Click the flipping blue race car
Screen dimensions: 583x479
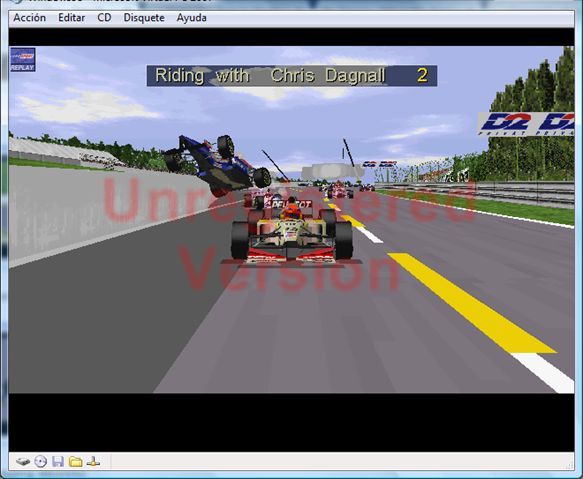218,165
